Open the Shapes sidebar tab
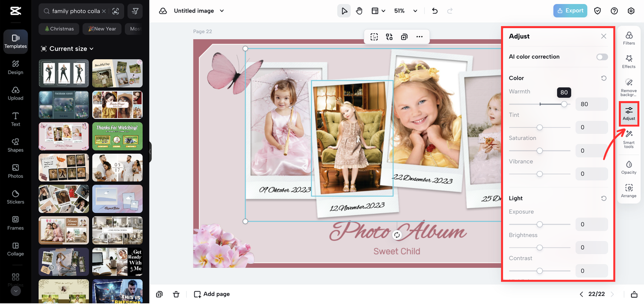Screen dimensions: 644x308 pos(16,145)
